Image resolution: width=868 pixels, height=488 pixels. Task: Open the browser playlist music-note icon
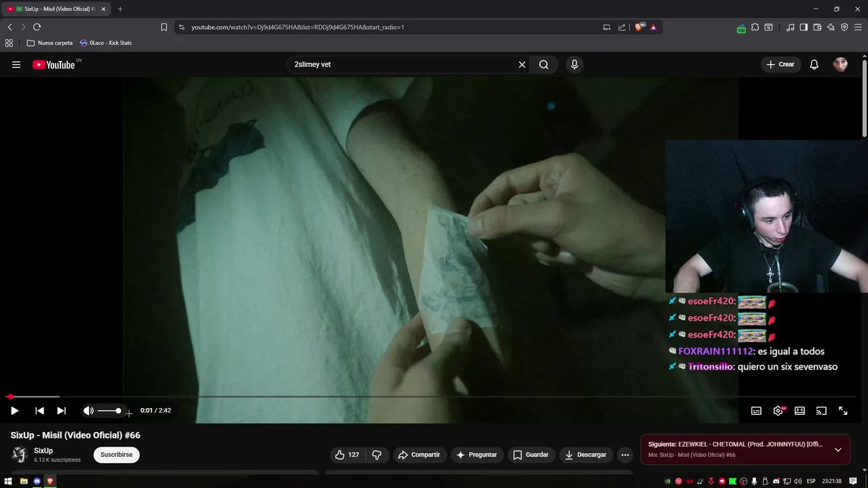click(x=790, y=27)
